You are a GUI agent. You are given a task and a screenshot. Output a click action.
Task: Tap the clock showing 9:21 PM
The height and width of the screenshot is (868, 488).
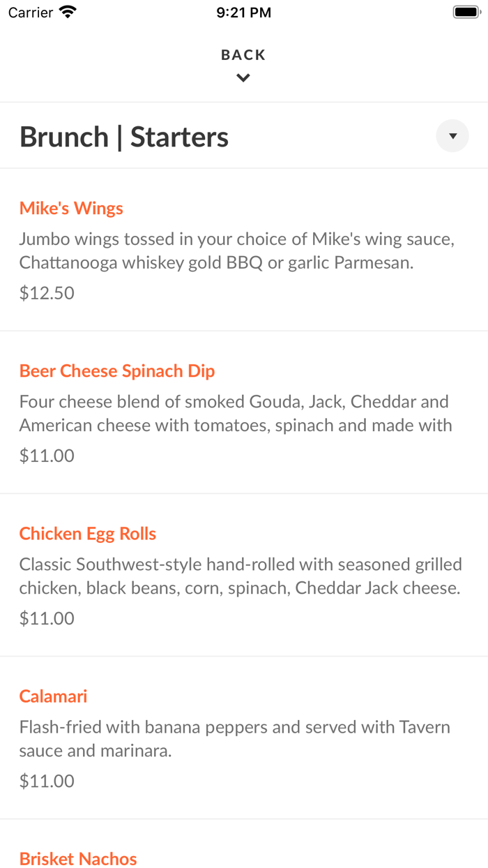tap(243, 12)
